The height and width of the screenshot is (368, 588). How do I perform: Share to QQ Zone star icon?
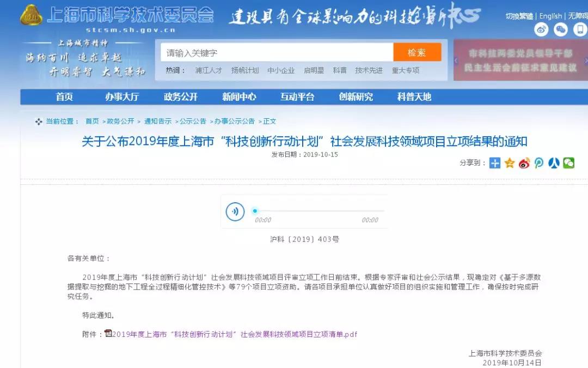tap(510, 163)
